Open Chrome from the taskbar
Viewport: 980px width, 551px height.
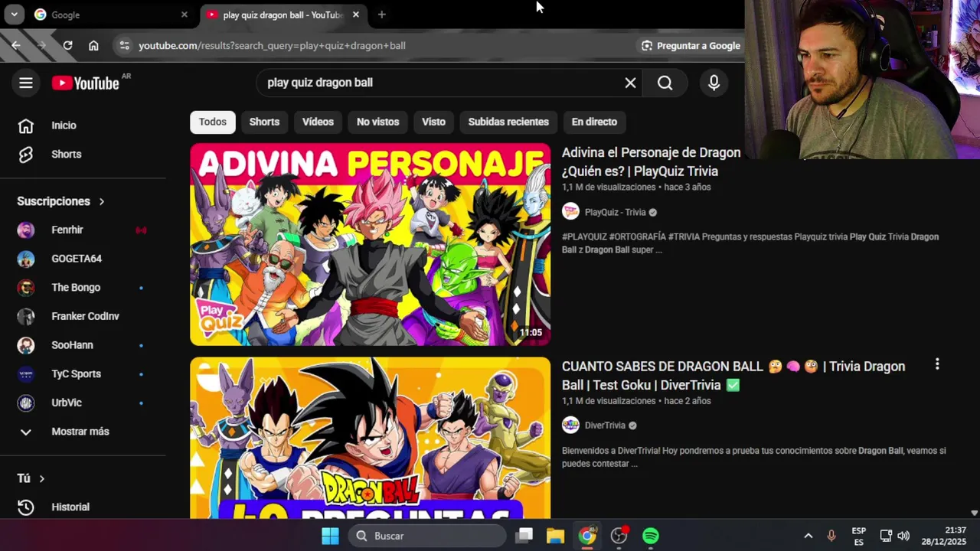[x=586, y=536]
